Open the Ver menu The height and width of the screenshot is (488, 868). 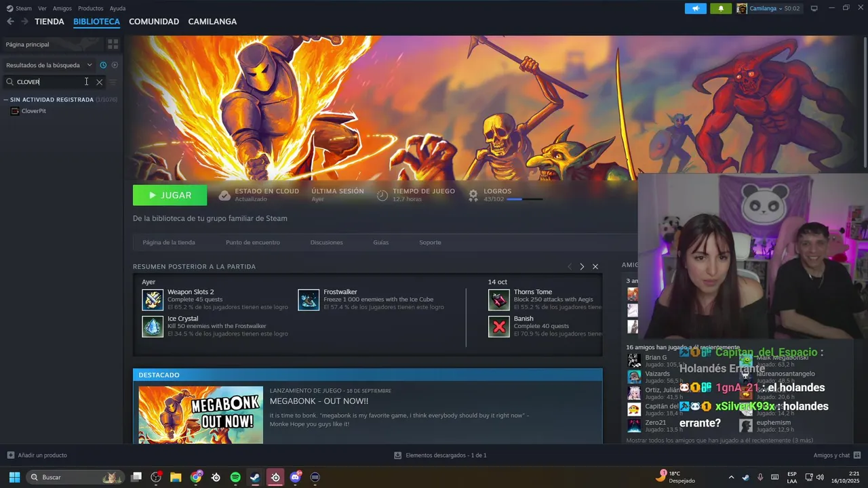[x=42, y=8]
